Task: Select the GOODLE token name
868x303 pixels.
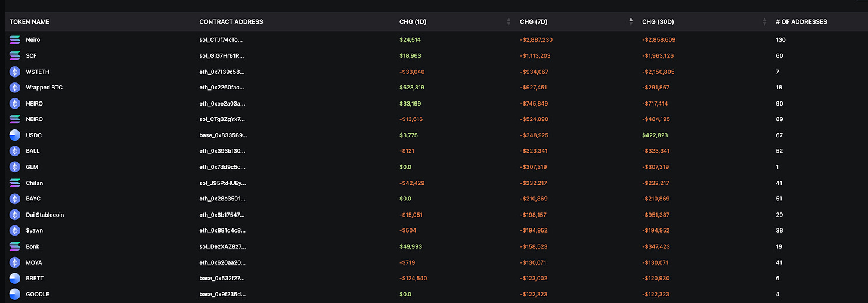Action: pos(38,294)
